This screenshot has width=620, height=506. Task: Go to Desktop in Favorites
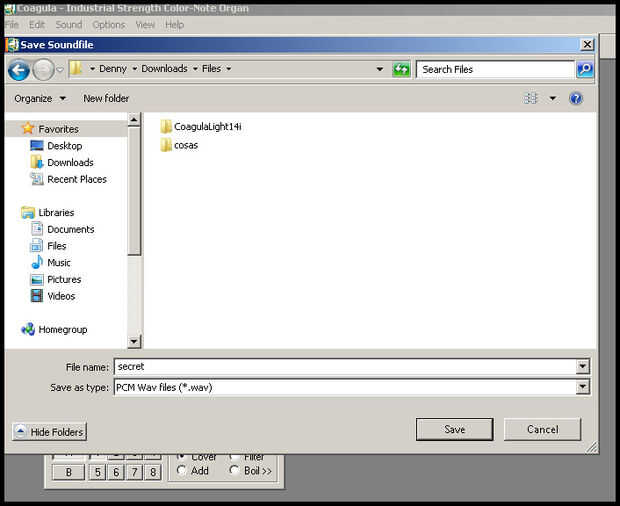[x=56, y=146]
